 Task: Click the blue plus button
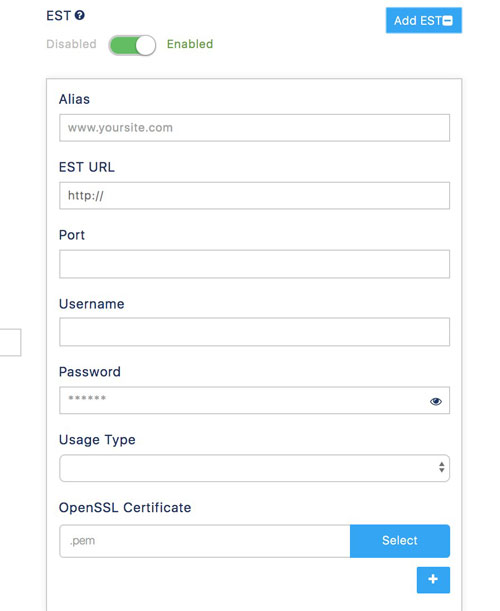[433, 580]
